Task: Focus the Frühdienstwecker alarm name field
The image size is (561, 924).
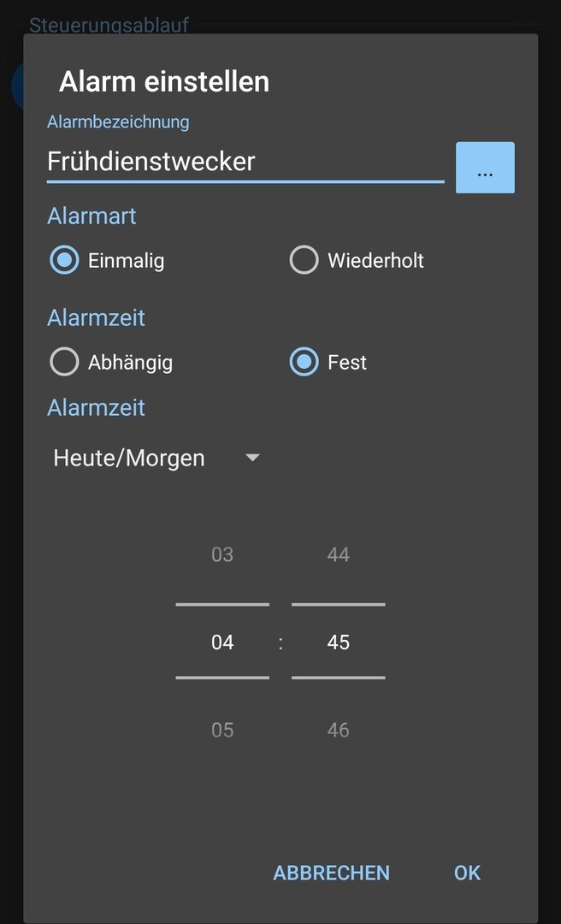Action: [245, 162]
